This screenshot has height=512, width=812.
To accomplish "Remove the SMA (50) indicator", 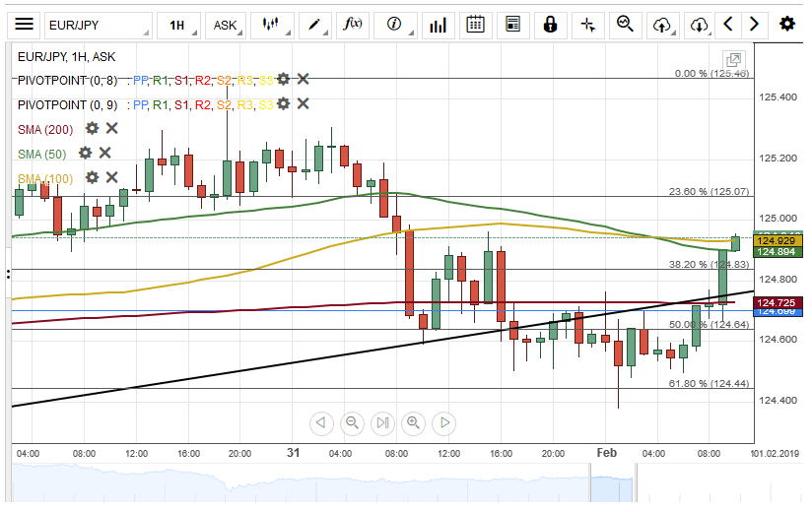I will (104, 153).
